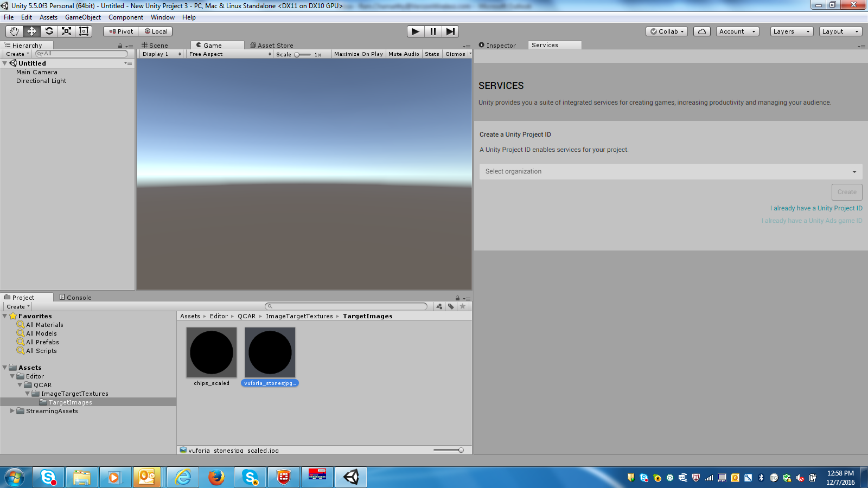The width and height of the screenshot is (868, 488).
Task: Select the chips_scaled thumbnail
Action: tap(212, 352)
